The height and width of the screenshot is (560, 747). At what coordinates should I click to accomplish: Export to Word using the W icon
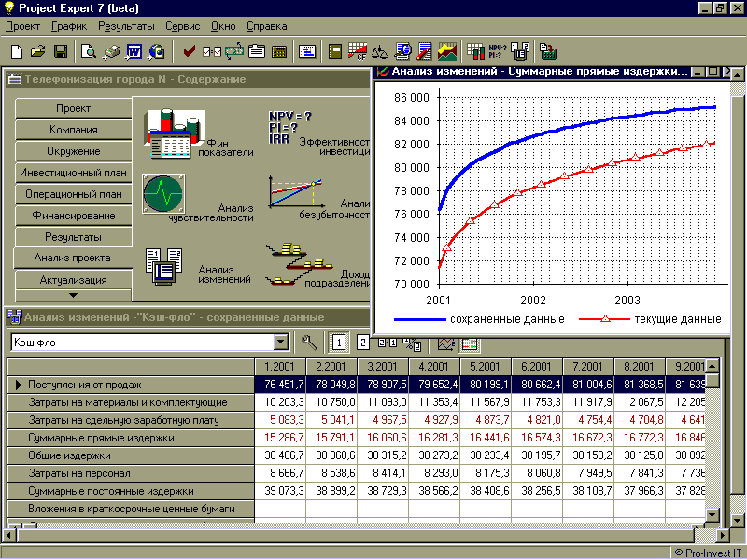coord(134,51)
